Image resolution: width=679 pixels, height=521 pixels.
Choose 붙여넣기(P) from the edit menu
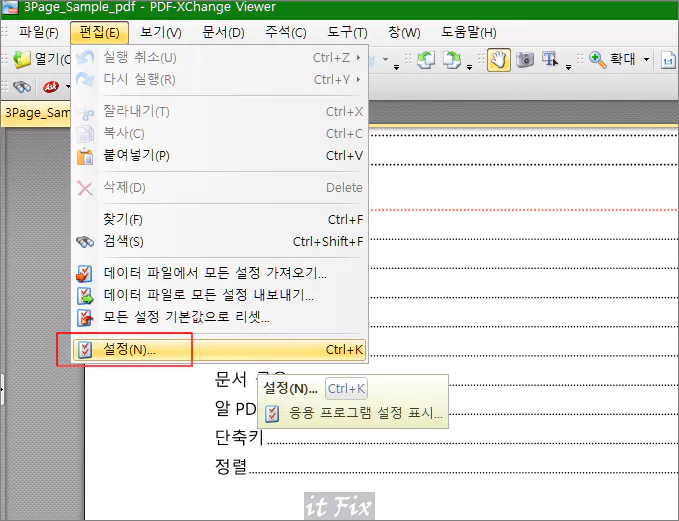coord(220,155)
